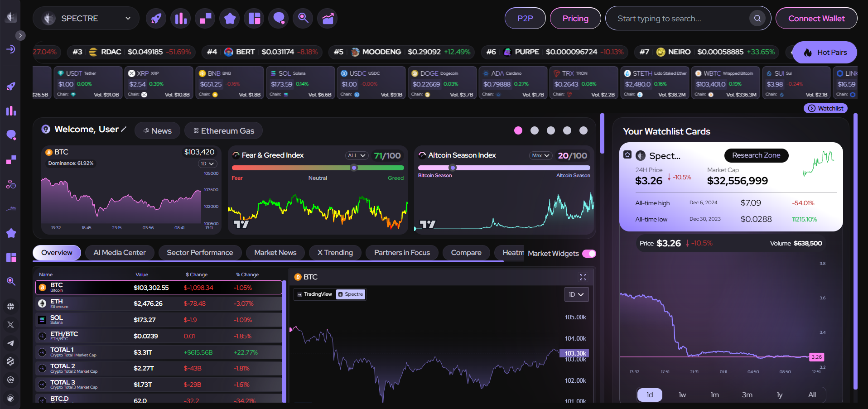Image resolution: width=868 pixels, height=409 pixels.
Task: Open the AI Media Center tab
Action: click(x=119, y=252)
